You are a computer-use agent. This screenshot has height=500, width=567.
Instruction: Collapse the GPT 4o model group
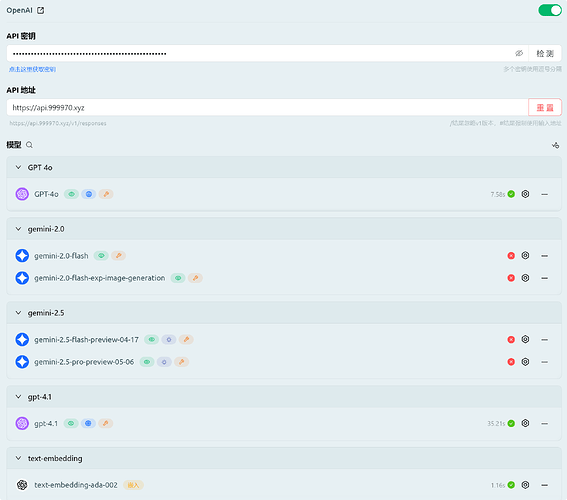[x=18, y=167]
